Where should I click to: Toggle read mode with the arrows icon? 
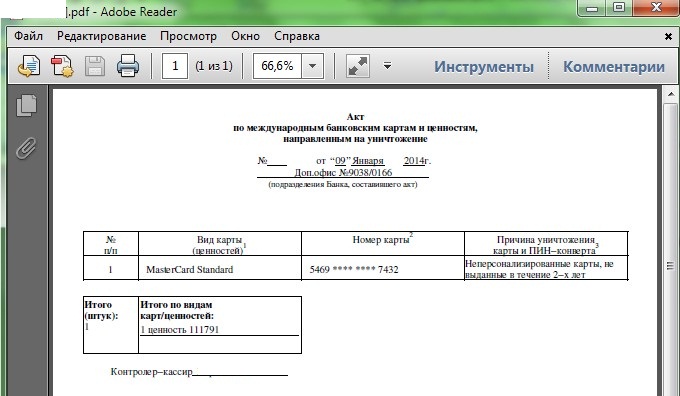click(358, 66)
